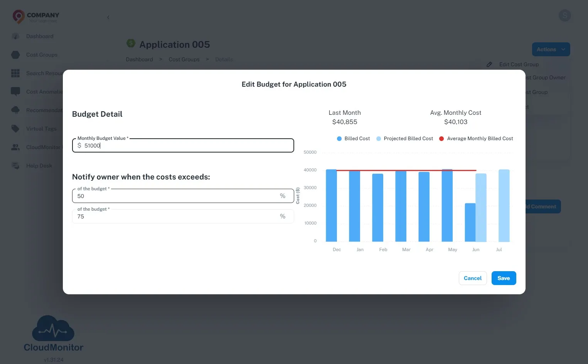Open Recommendations in sidebar menu

point(44,110)
